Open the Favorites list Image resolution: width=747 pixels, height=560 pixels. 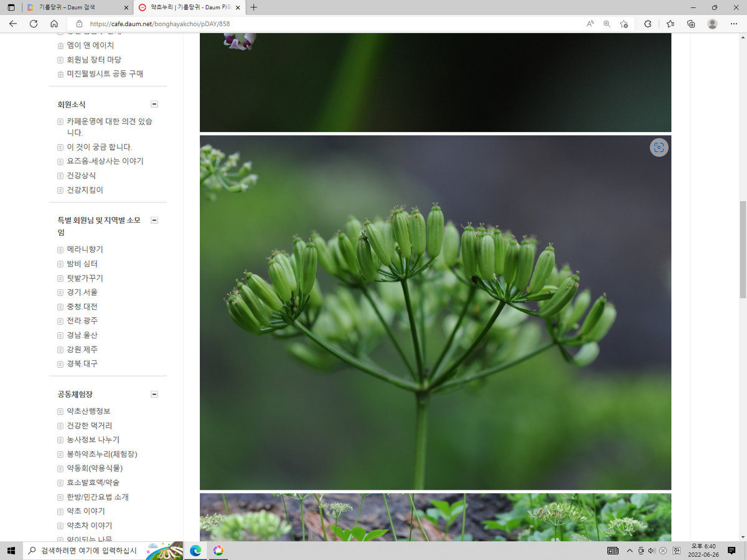[x=670, y=24]
